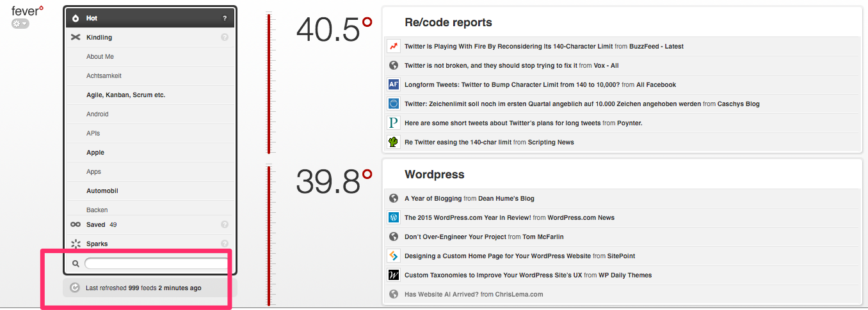Open 'Has Website AI Arrived?' article
The width and height of the screenshot is (868, 310).
(442, 295)
